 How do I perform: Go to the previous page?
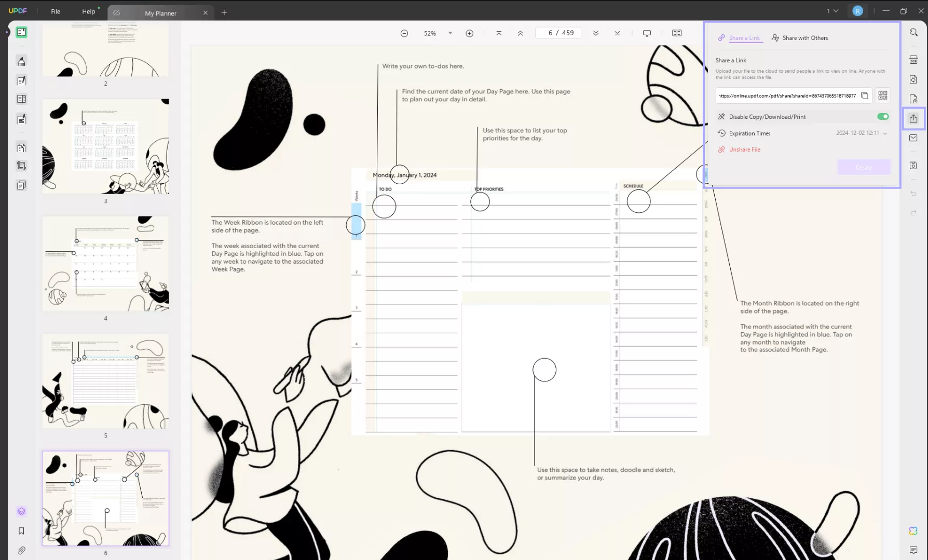pos(520,33)
